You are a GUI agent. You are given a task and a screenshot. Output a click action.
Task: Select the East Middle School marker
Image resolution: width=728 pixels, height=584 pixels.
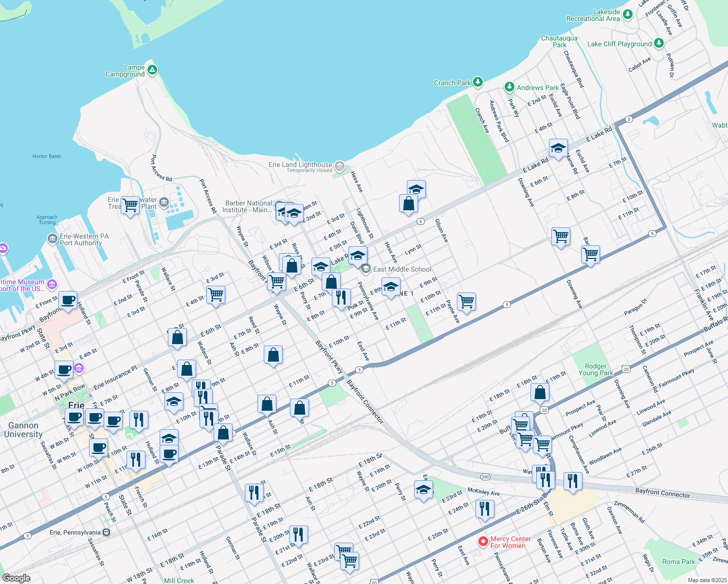[x=365, y=269]
